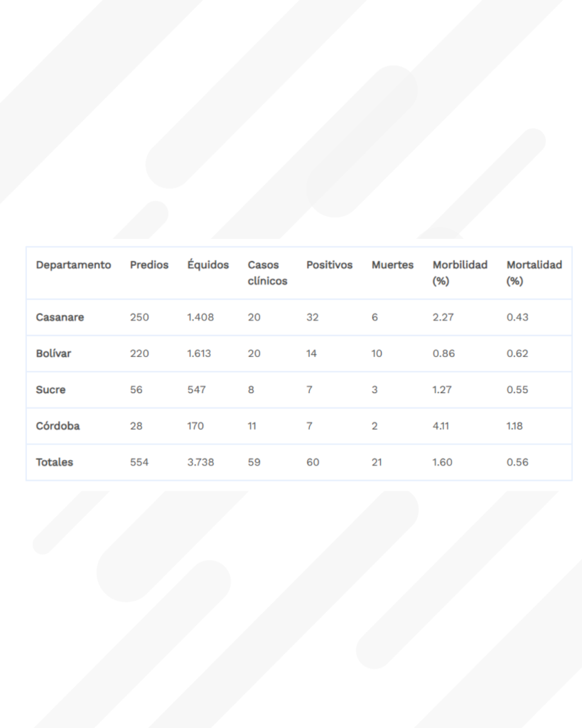The width and height of the screenshot is (582, 728).
Task: Select the Casos clínicos column header
Action: tap(267, 273)
